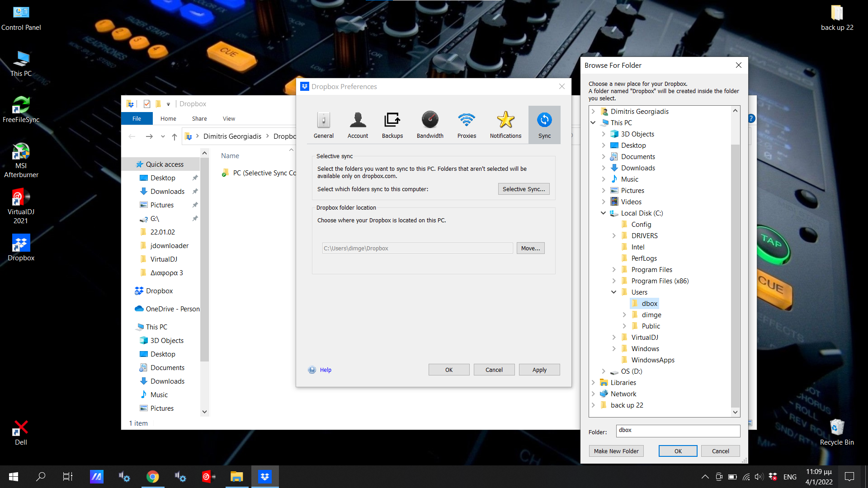
Task: Open General tab in Dropbox Preferences
Action: (324, 125)
